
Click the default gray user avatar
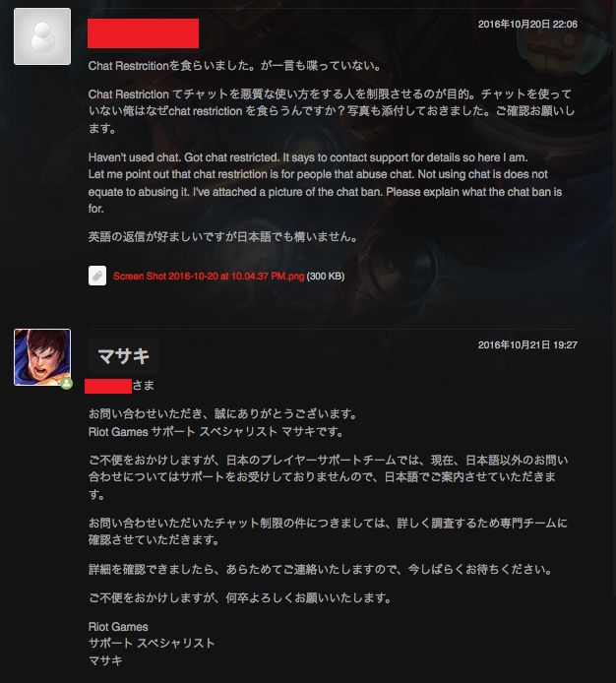42,36
